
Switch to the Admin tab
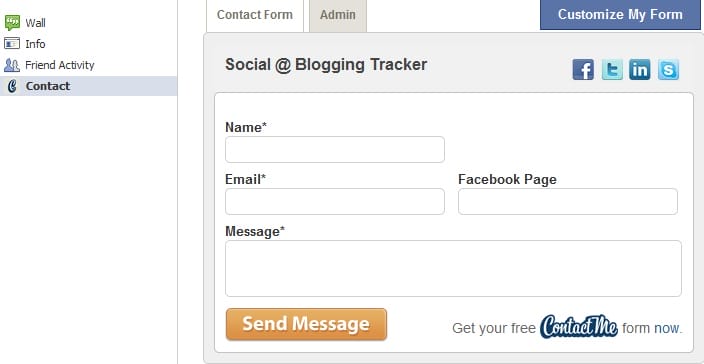pos(338,16)
